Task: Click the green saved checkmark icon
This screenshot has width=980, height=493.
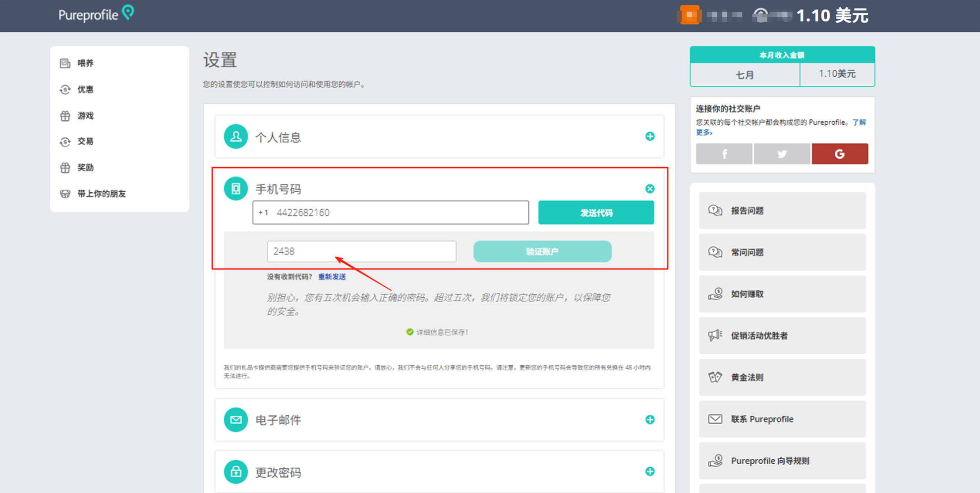Action: (410, 332)
